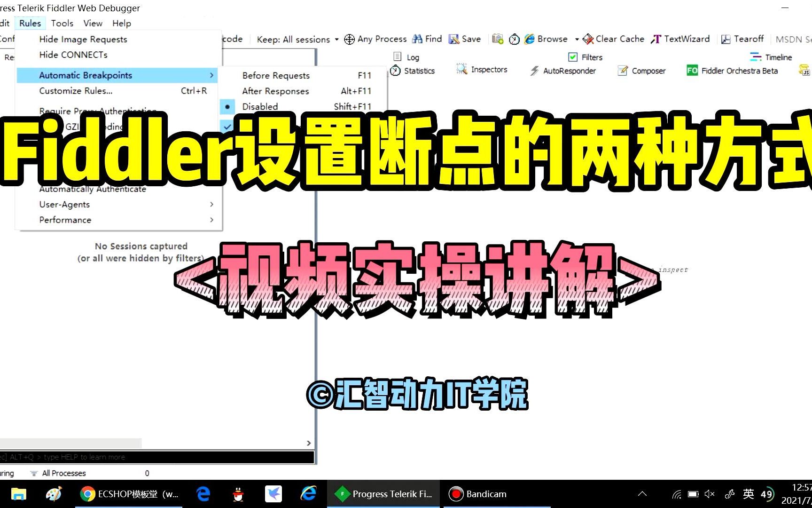The height and width of the screenshot is (508, 812).
Task: Click the Find binoculars icon
Action: coord(417,39)
